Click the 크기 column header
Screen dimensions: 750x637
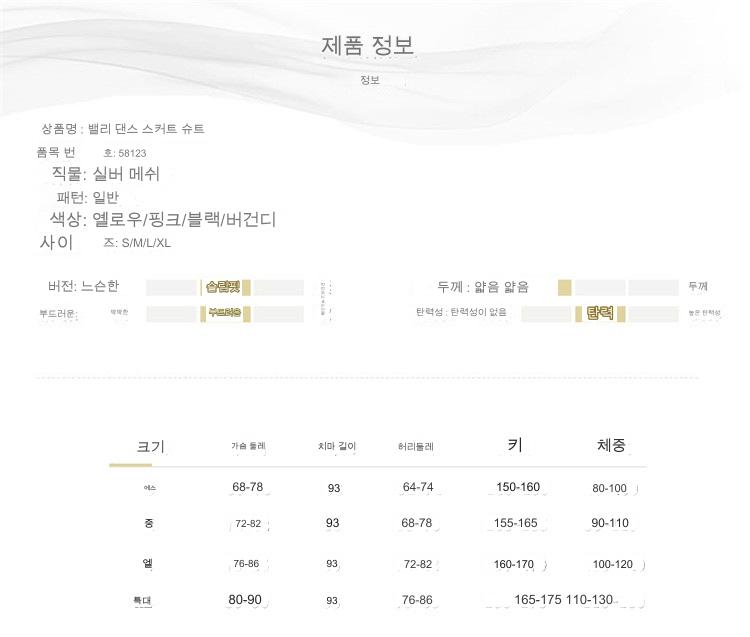click(150, 446)
